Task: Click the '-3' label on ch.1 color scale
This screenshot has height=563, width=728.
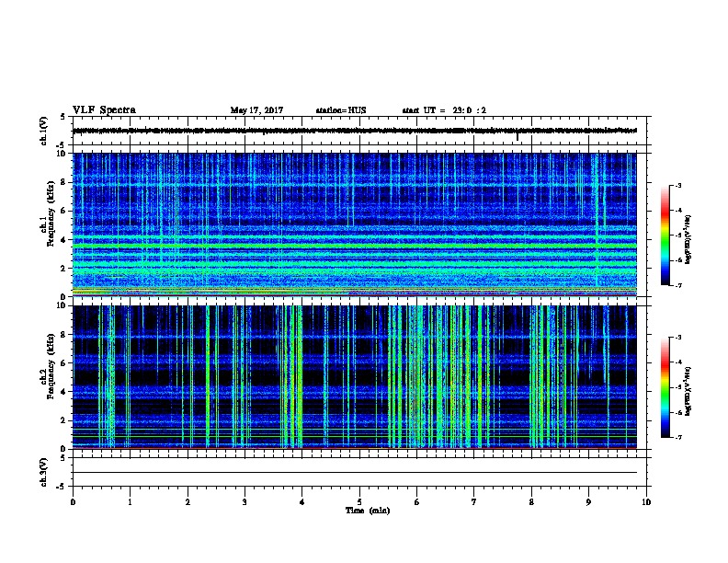Action: [x=677, y=186]
